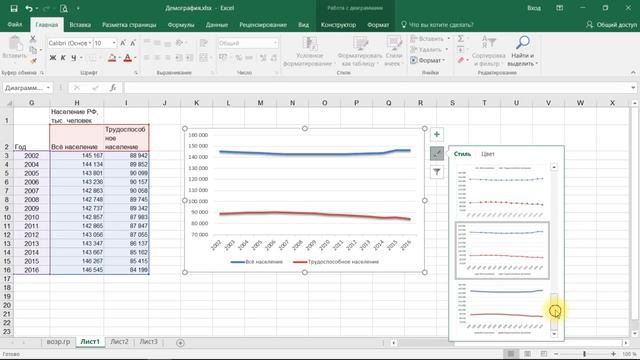Open the Вставить cells dropdown in Ячейки group

430,39
